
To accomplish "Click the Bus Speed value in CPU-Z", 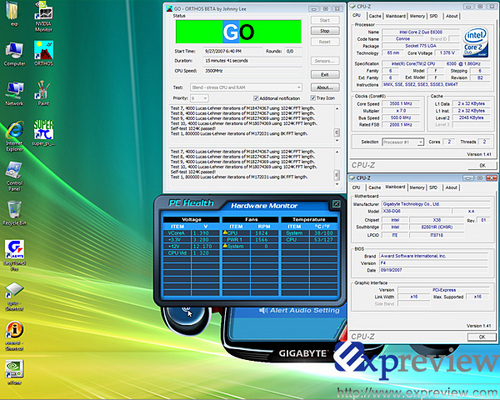I will 401,118.
